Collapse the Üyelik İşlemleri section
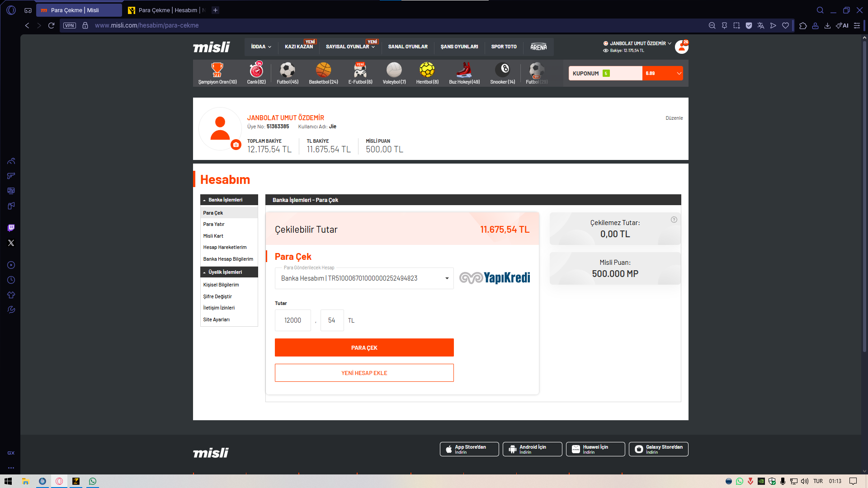This screenshot has height=488, width=868. tap(229, 272)
